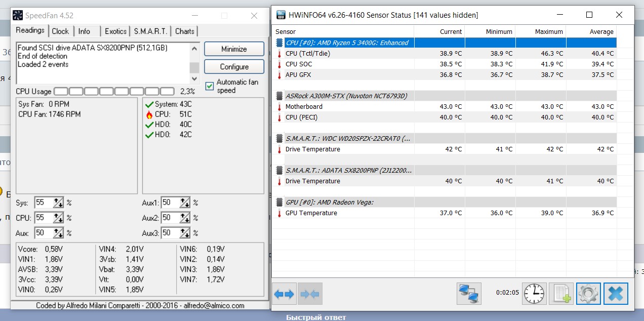Screen dimensions: 644x321
Task: Select the CPU SOC sensor row
Action: [x=446, y=64]
